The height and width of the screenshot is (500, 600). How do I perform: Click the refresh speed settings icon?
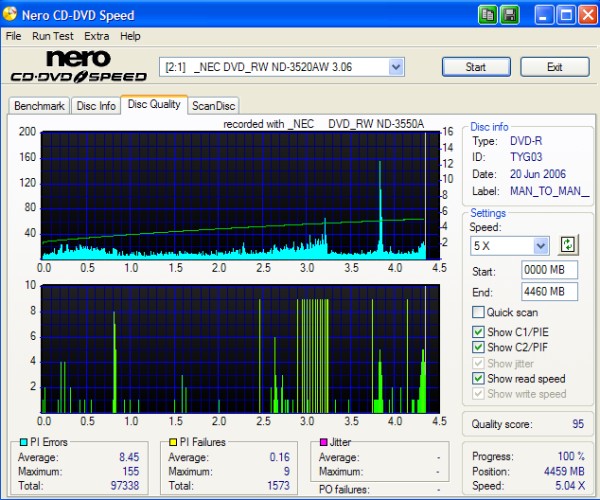[x=569, y=245]
